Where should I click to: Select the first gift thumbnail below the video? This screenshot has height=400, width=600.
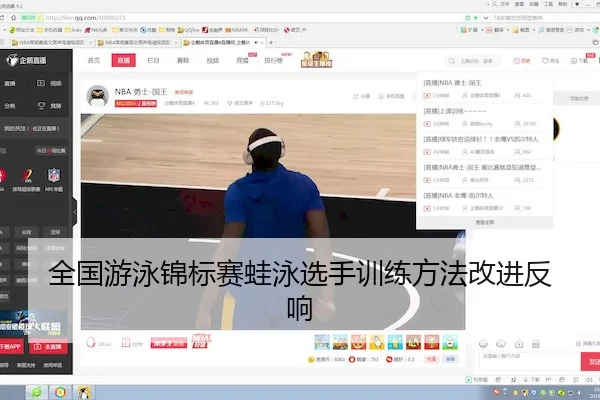coord(322,342)
